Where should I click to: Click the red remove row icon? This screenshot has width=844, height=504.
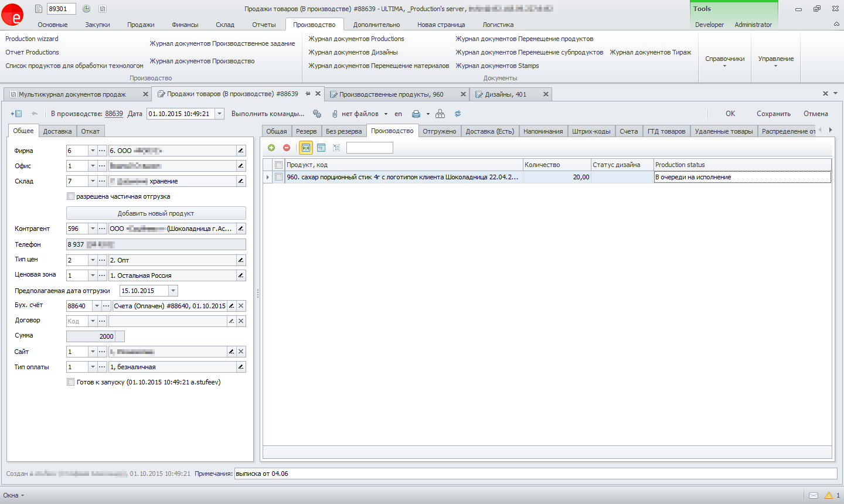point(287,148)
